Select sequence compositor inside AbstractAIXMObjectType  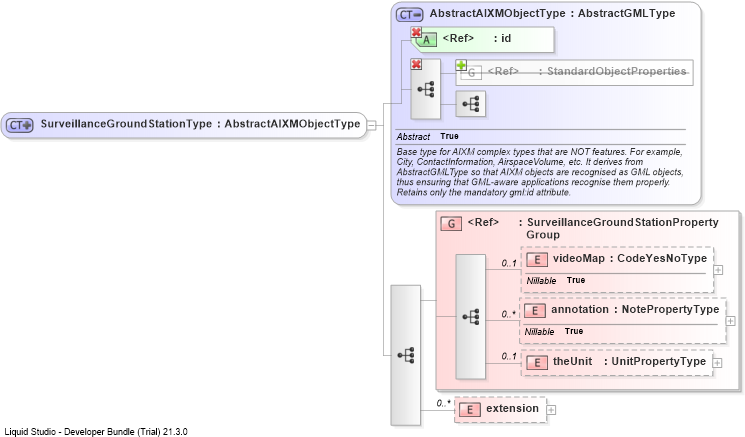click(426, 89)
